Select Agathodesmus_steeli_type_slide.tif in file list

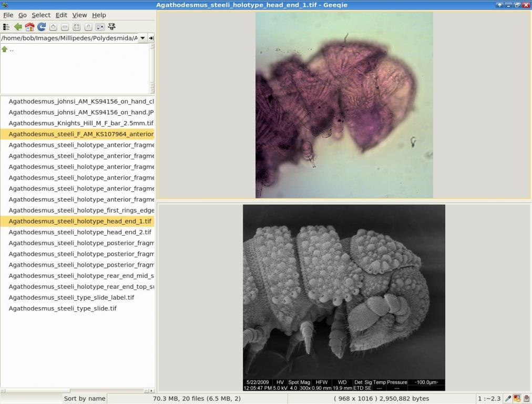63,308
